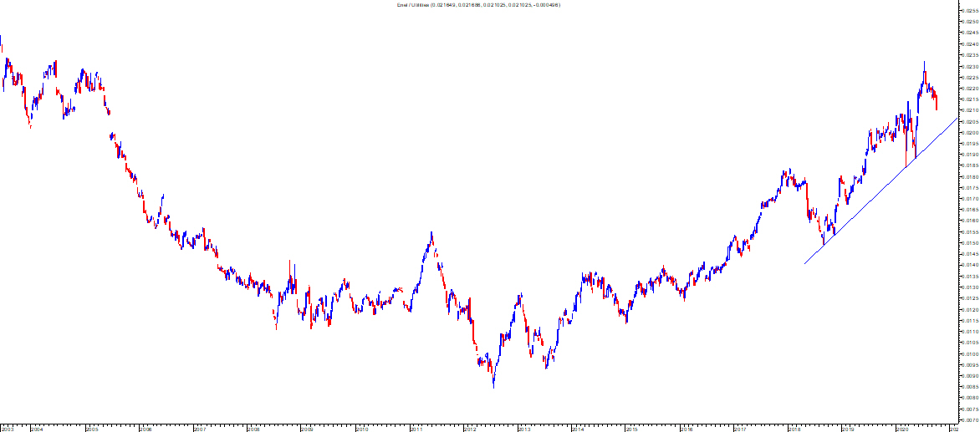Click the Enel / Utilities chart title
The image size is (980, 432).
[478, 5]
